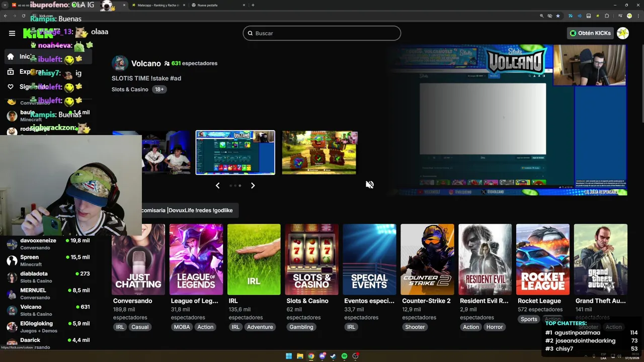
Task: Click the Buscar search field
Action: click(322, 33)
